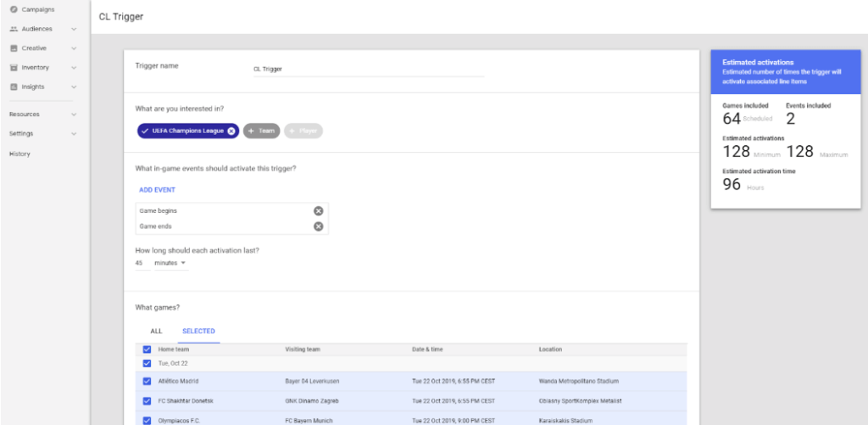This screenshot has width=868, height=425.
Task: Expand the Resources sidebar section
Action: coord(42,114)
